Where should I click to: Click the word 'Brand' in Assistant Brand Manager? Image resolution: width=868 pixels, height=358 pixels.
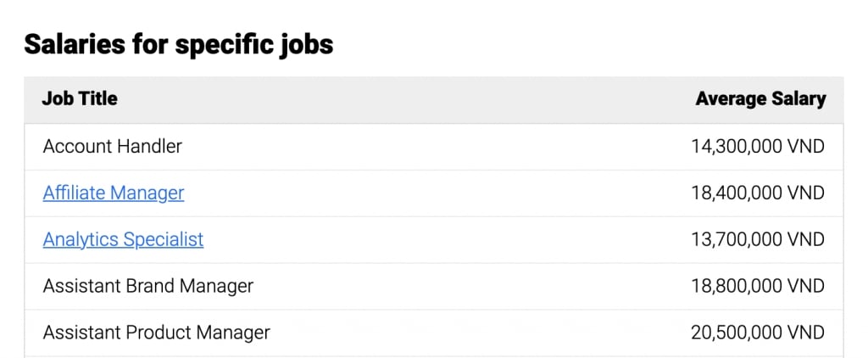(149, 286)
